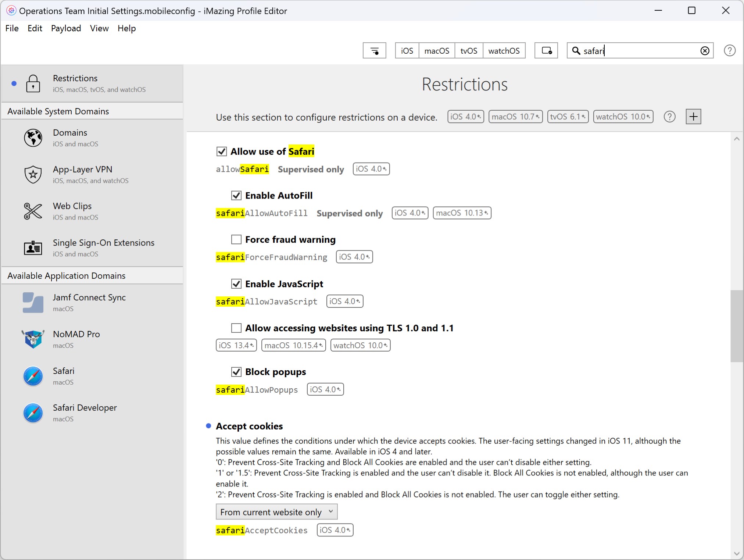Expand the iOS 4.0 version badge
Viewport: 744px width, 560px height.
point(465,117)
